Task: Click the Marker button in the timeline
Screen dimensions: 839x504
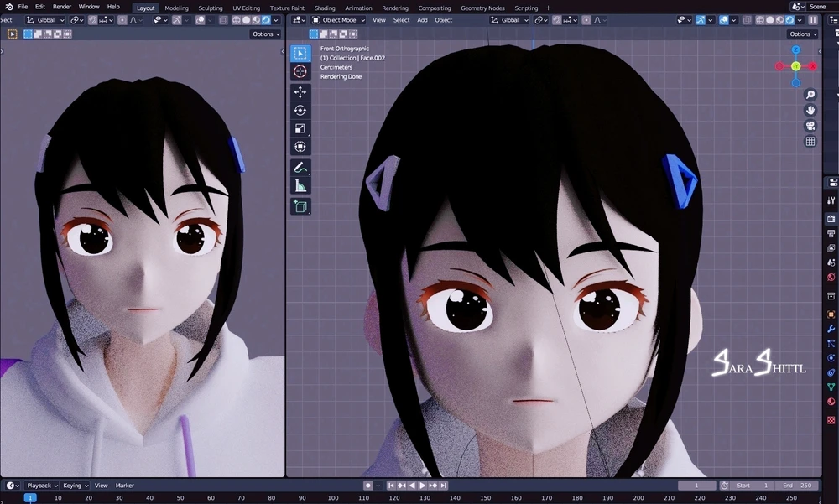Action: [x=125, y=486]
